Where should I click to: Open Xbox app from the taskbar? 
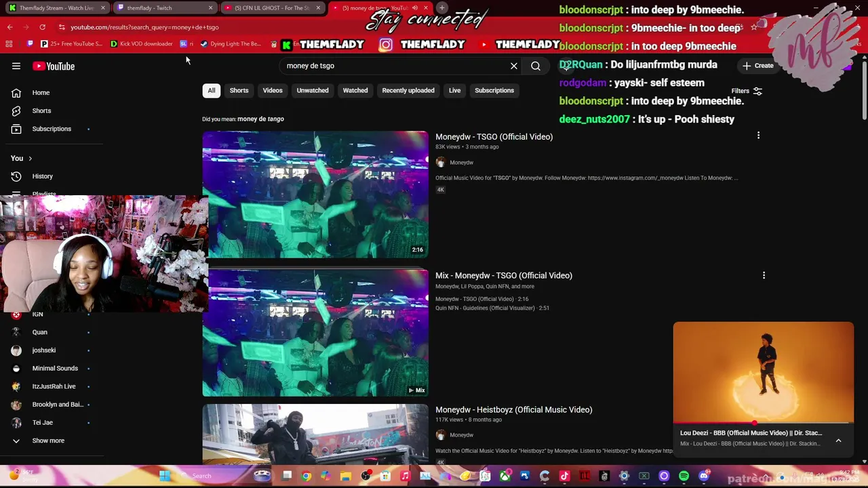(505, 476)
